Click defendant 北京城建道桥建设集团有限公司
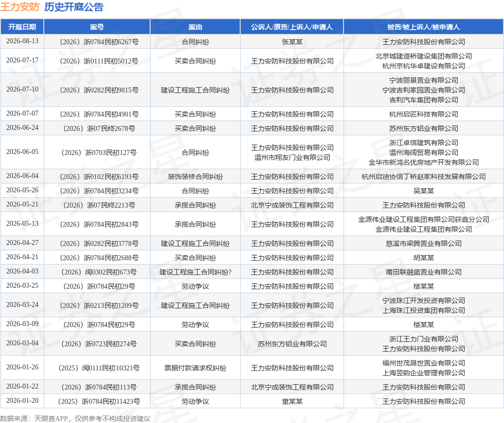Image resolution: width=504 pixels, height=423 pixels. tap(424, 56)
